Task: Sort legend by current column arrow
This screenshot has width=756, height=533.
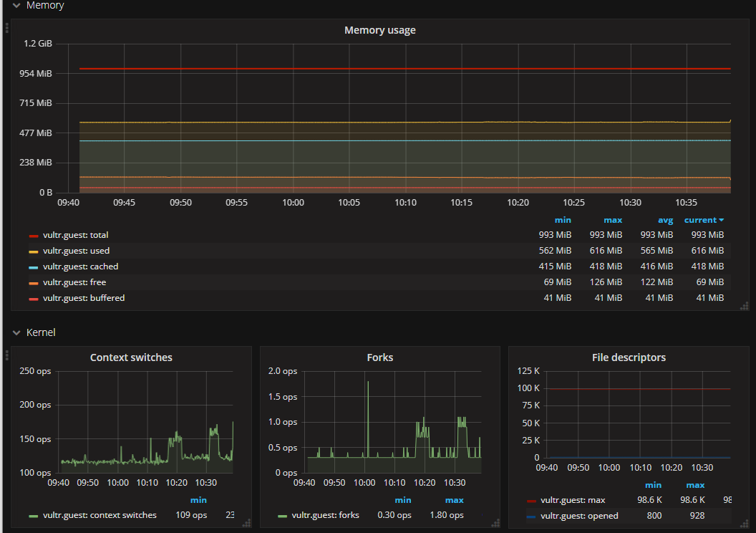Action: [722, 220]
